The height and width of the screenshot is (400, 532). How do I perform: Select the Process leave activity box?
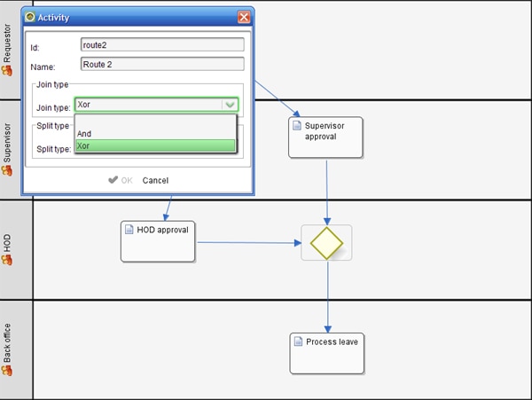pyautogui.click(x=326, y=354)
